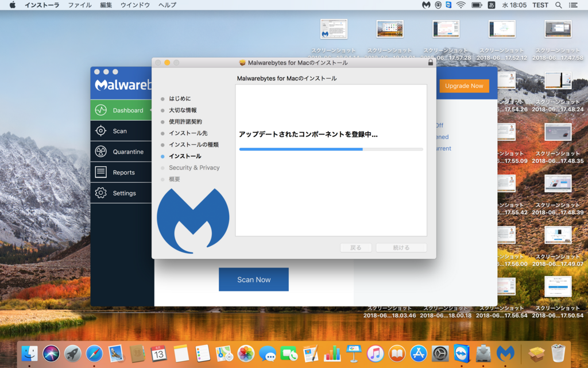Viewport: 588px width, 368px height.
Task: Open Notification Center from the menu bar
Action: [x=573, y=5]
